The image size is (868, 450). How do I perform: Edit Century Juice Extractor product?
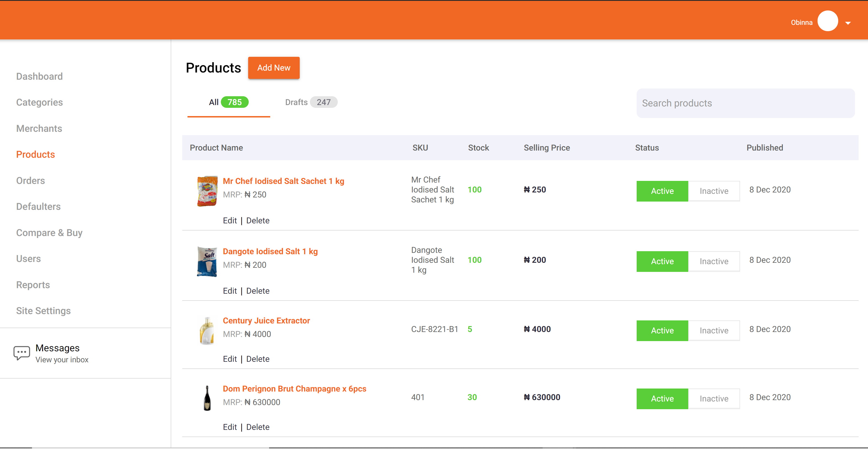point(230,359)
